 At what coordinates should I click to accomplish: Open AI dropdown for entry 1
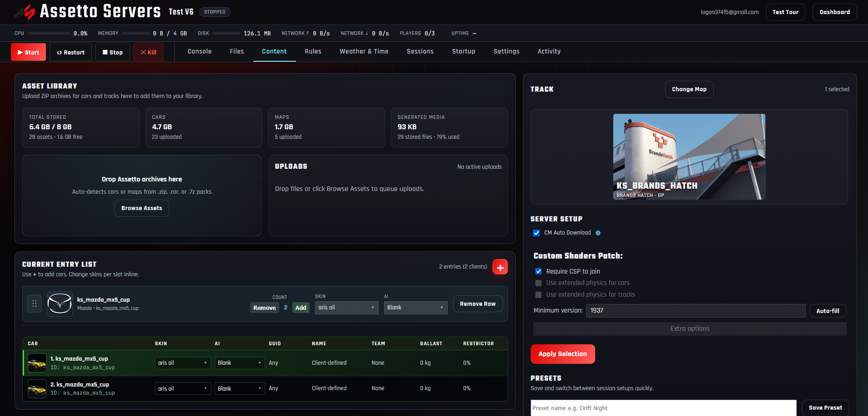(240, 363)
